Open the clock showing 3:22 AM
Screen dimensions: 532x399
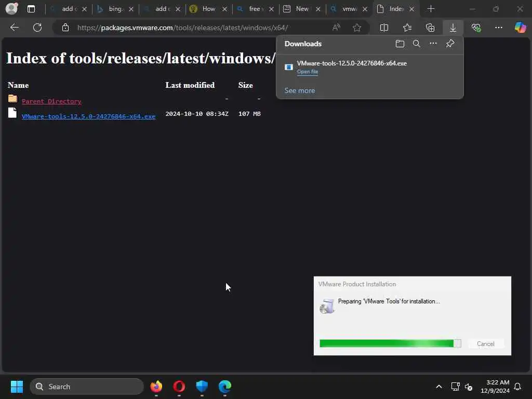click(x=495, y=387)
